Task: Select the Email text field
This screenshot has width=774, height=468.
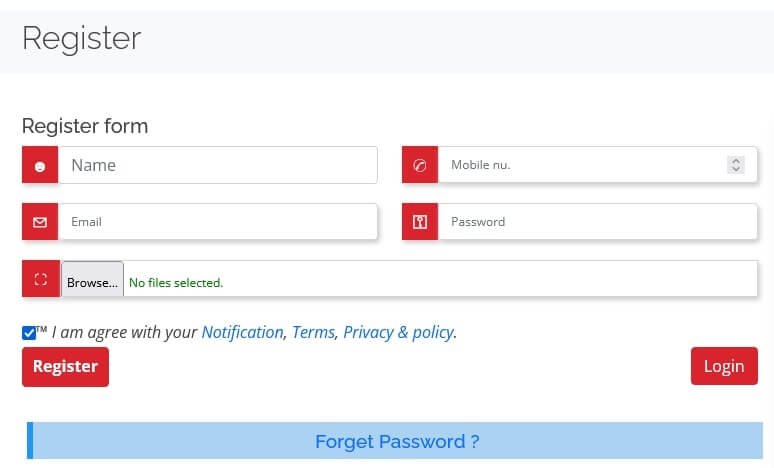Action: [218, 222]
